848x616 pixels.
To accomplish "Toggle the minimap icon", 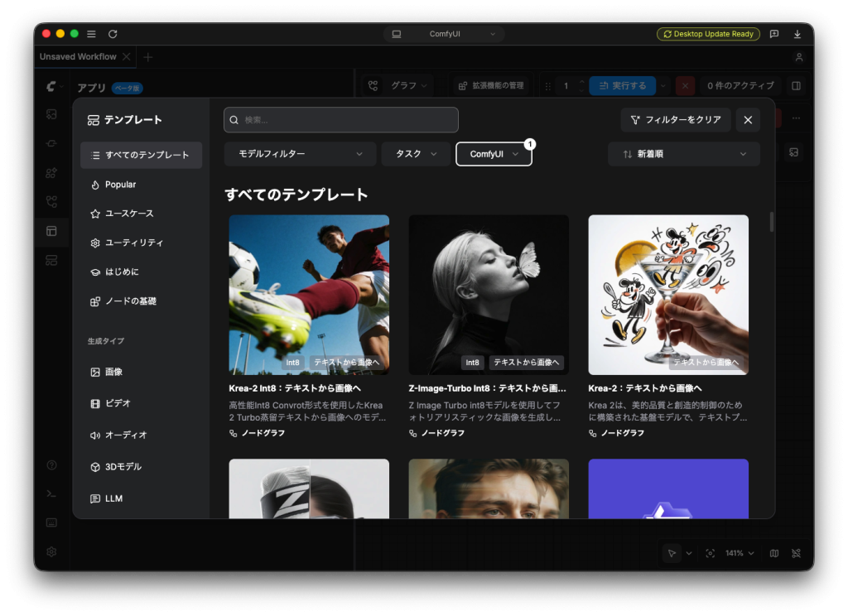I will [x=774, y=553].
